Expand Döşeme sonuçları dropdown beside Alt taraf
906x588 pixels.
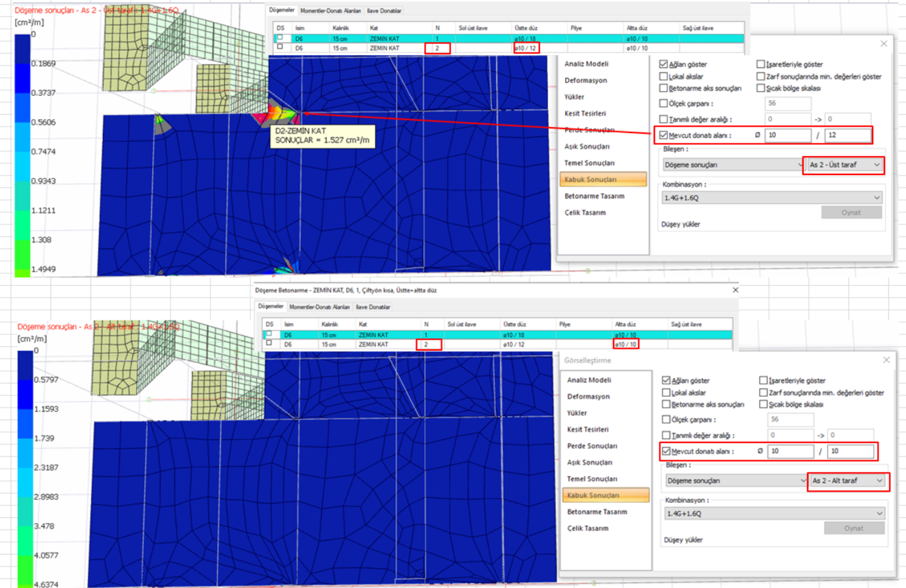coord(736,481)
